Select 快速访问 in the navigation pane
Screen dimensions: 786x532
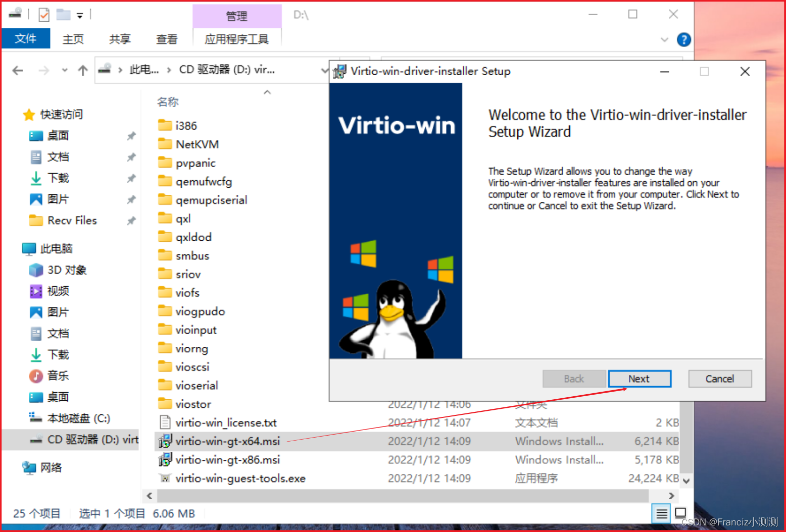[62, 115]
